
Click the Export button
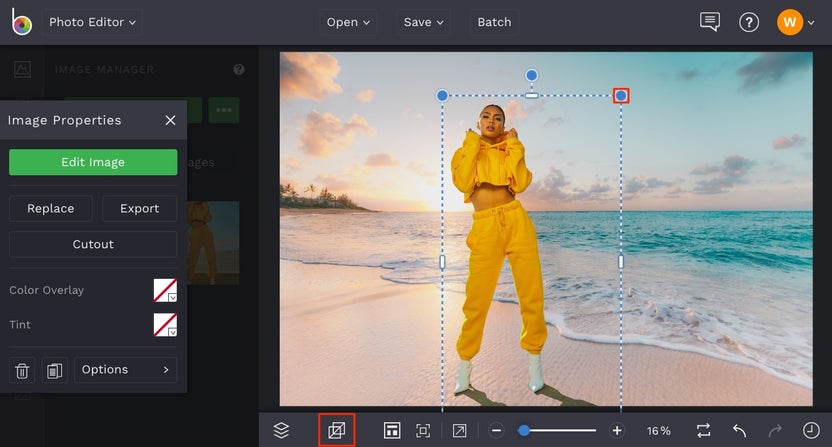click(140, 209)
